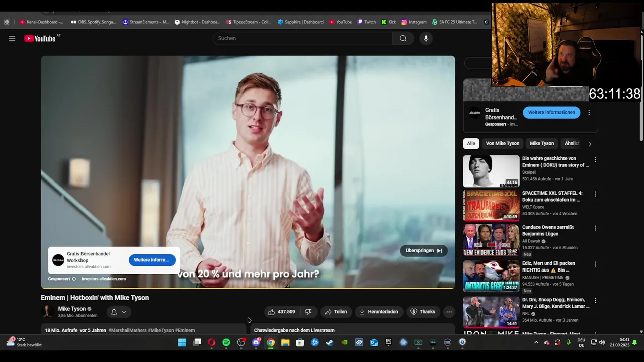Share the video via Teilen

(x=336, y=312)
